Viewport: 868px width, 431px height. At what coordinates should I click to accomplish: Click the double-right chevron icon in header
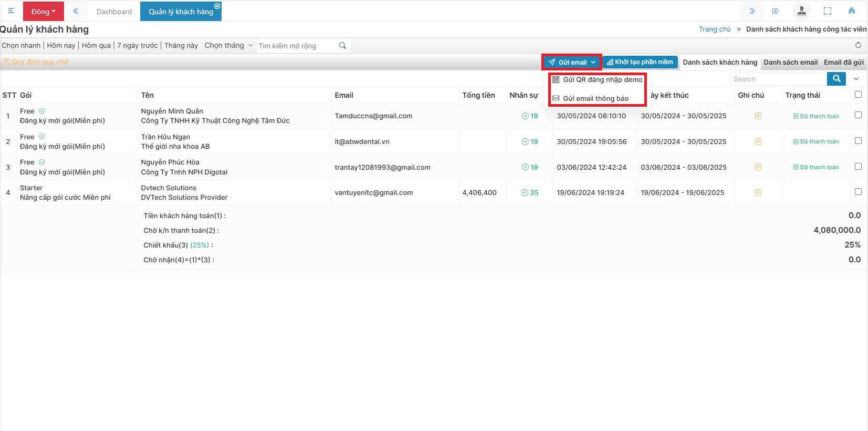(752, 11)
